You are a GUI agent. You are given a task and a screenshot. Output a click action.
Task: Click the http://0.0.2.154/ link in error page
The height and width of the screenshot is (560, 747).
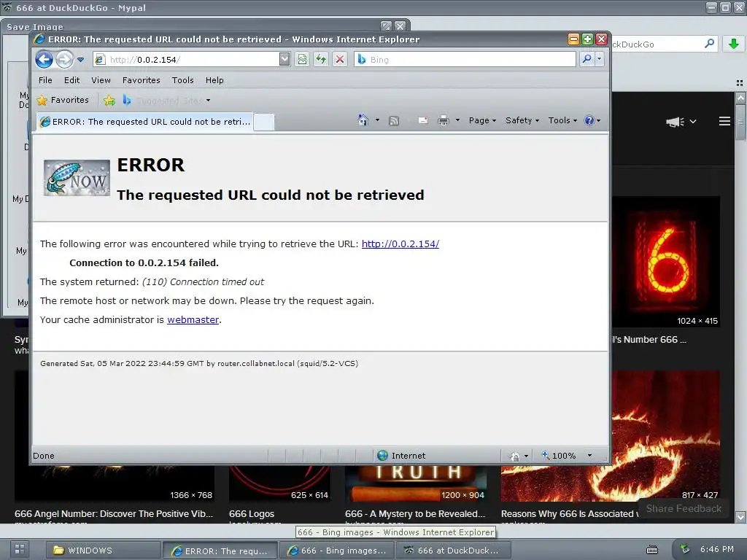400,244
